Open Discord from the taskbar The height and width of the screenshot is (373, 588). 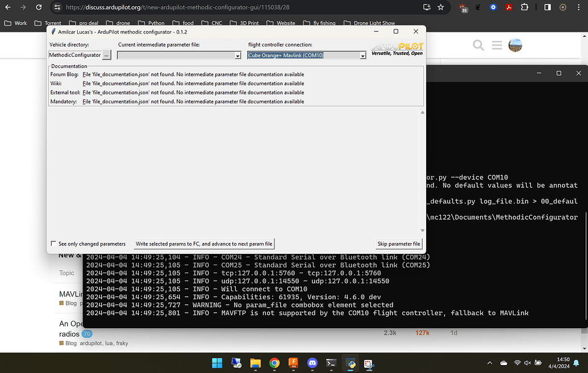click(312, 363)
